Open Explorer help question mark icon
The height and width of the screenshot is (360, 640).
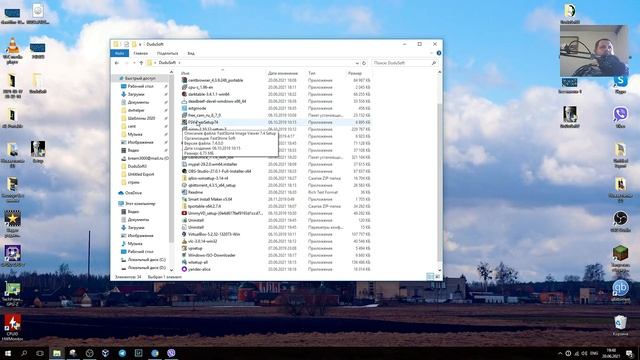tap(439, 53)
